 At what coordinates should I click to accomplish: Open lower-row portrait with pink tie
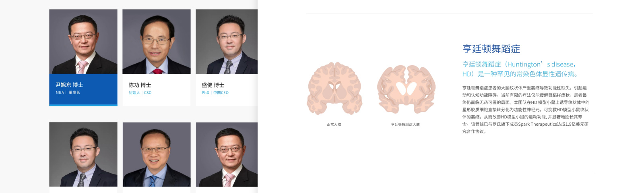[x=227, y=154]
